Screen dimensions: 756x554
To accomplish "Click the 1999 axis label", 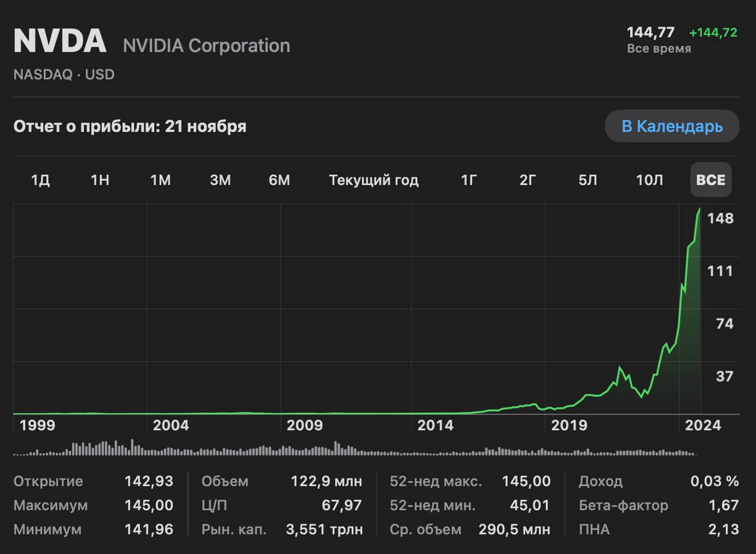I will coord(37,425).
